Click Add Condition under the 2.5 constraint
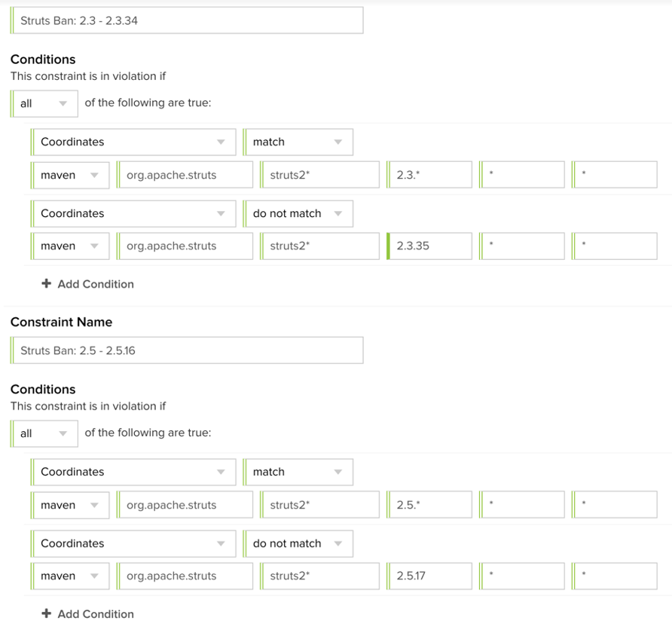The width and height of the screenshot is (672, 633). coord(95,614)
